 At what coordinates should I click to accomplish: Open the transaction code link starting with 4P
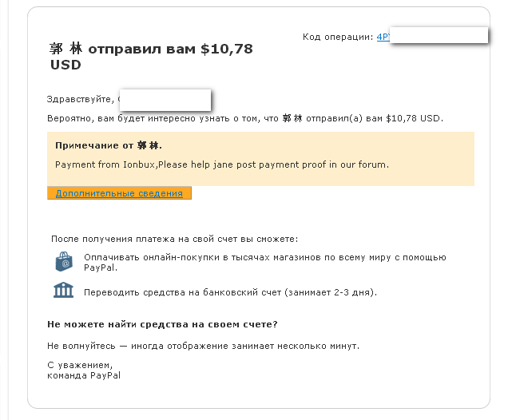coord(383,37)
